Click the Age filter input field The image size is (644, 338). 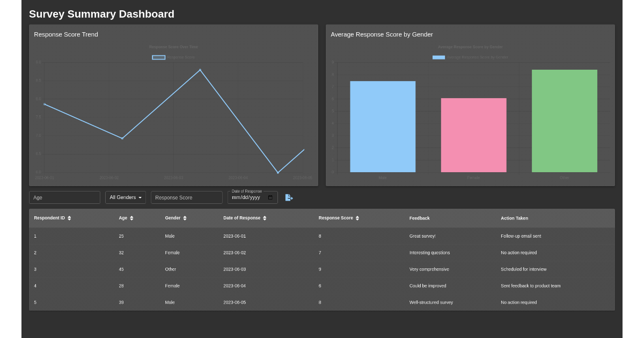point(64,197)
